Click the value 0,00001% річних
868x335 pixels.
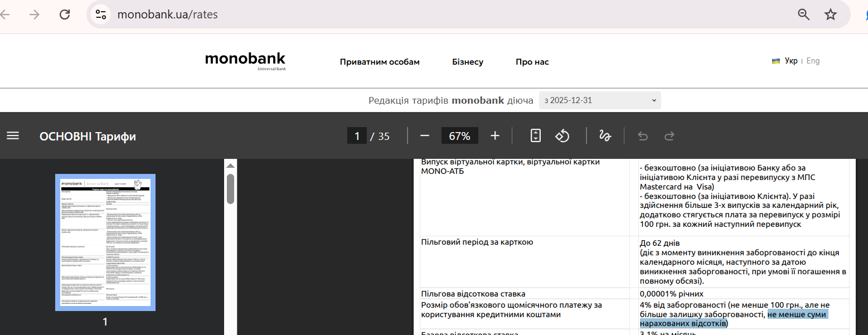coord(672,294)
